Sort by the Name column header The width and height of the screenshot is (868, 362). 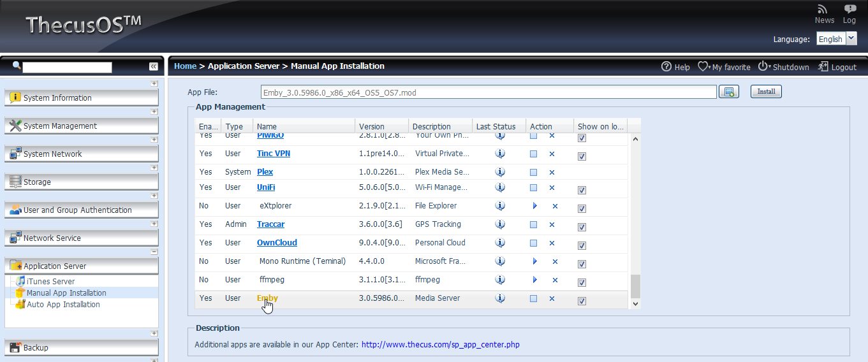click(304, 126)
